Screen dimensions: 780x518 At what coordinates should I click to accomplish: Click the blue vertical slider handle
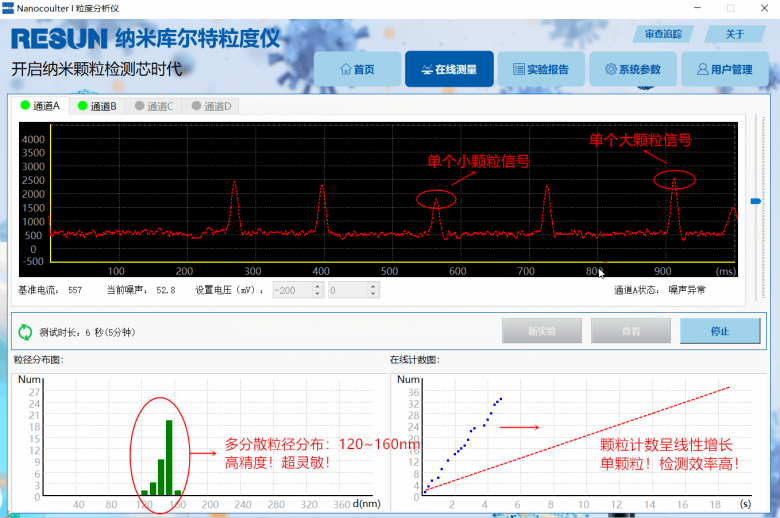click(x=756, y=201)
